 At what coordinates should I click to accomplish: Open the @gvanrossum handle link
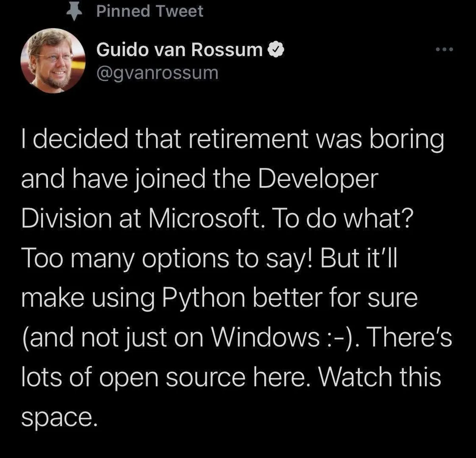coord(157,73)
